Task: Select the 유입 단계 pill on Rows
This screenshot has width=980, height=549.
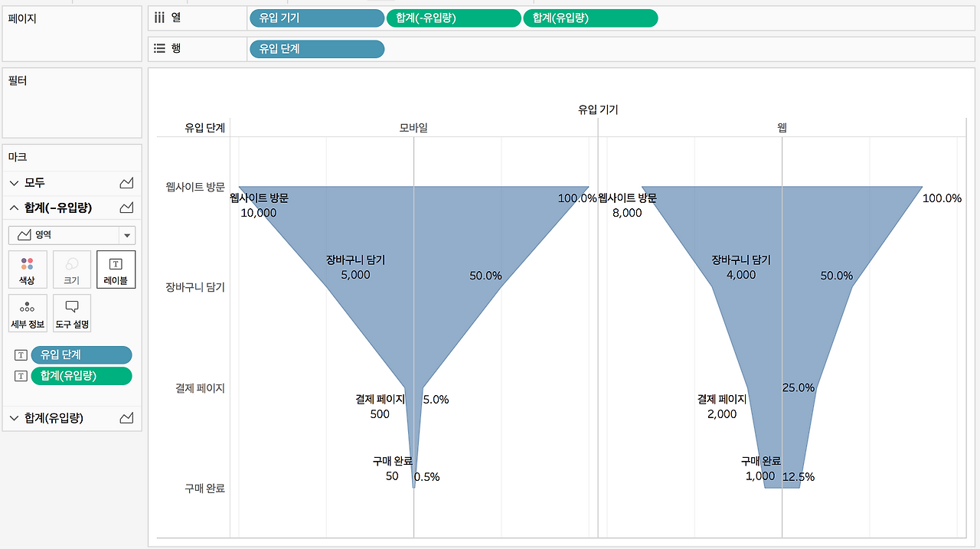Action: (x=316, y=48)
